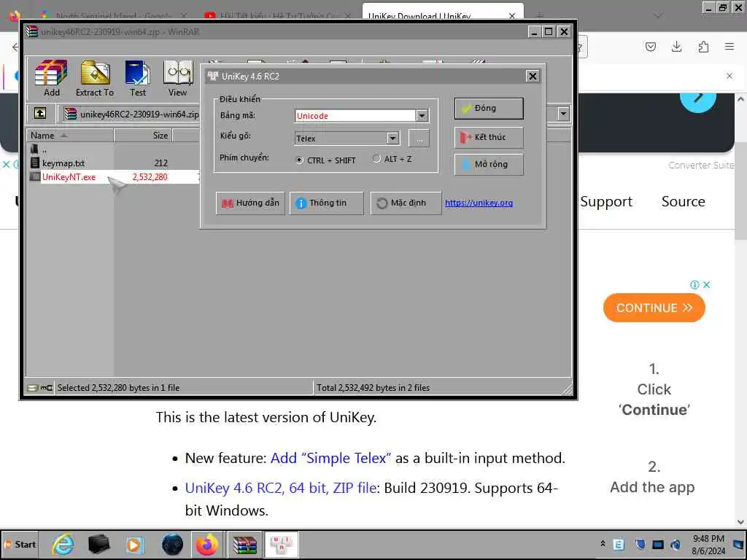Click the Thông tin button
Viewport: 747px width, 560px height.
point(326,203)
